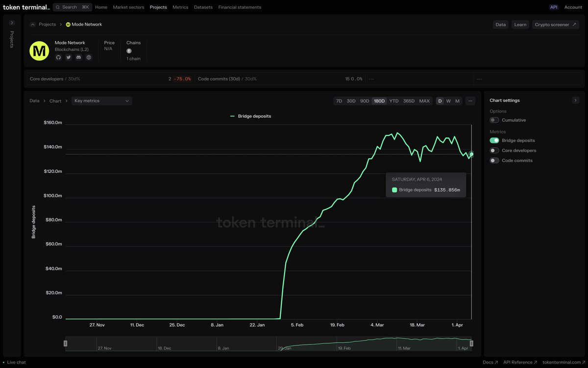588x368 pixels.
Task: Turn on the Core developers metric
Action: pos(494,150)
